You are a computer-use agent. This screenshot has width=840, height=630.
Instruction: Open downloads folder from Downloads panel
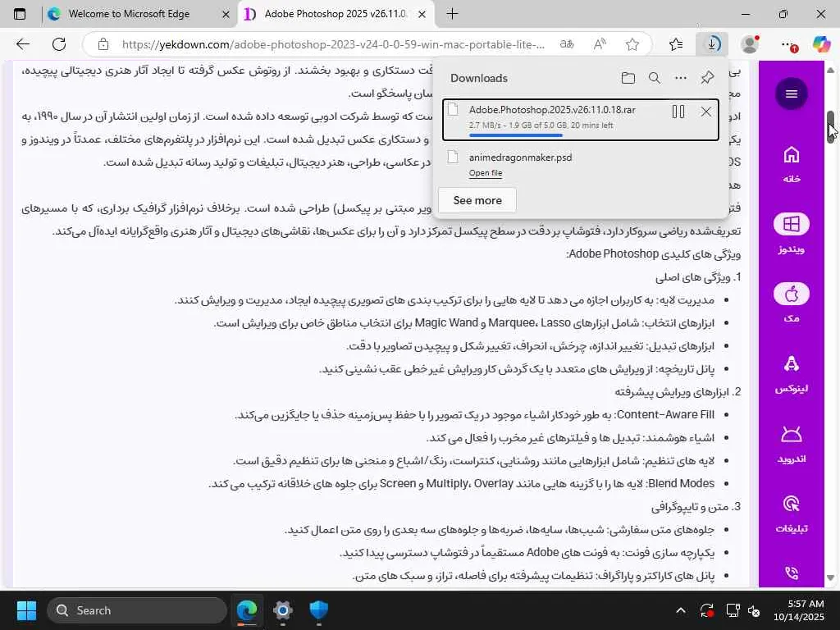coord(628,78)
